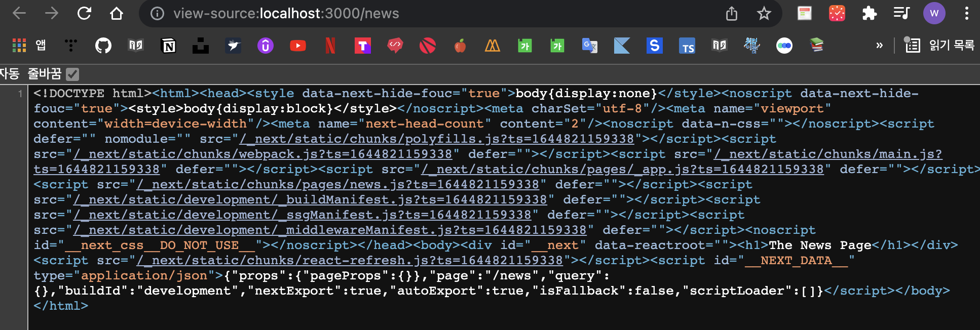The image size is (980, 330).
Task: Open the _ssgManifest.js script link
Action: click(x=303, y=215)
